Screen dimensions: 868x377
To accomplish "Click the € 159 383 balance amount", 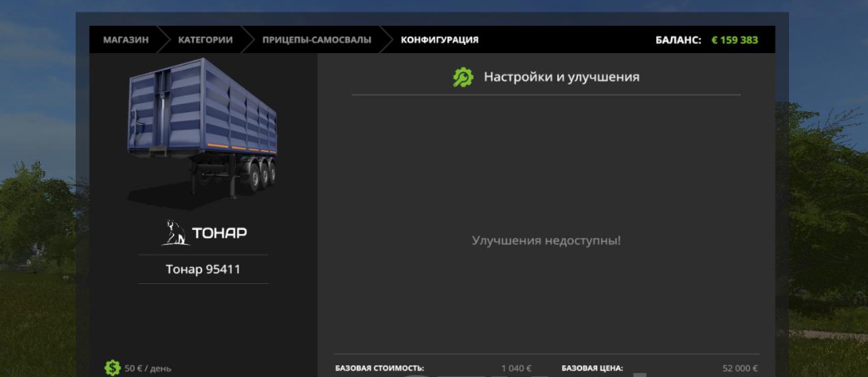I will tap(734, 40).
